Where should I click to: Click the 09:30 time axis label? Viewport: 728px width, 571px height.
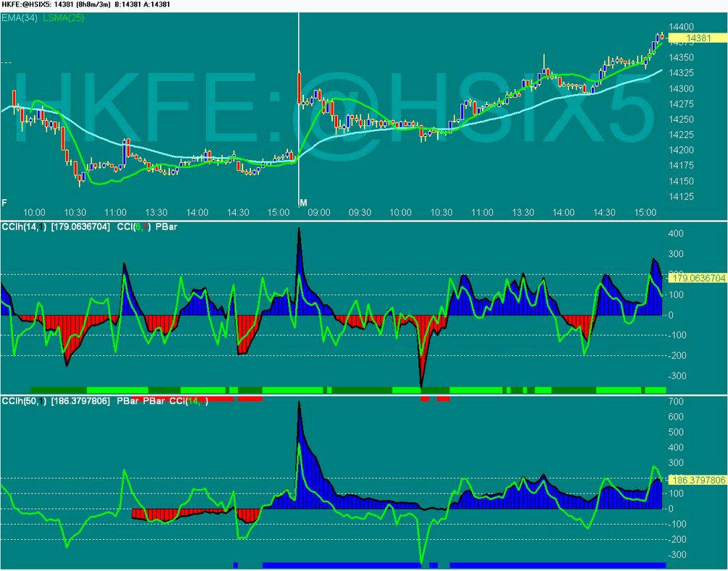pyautogui.click(x=360, y=213)
